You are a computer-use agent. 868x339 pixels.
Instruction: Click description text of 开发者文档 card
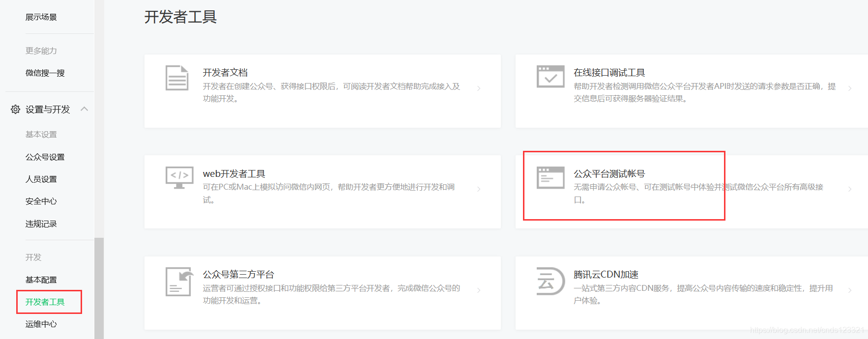point(331,92)
